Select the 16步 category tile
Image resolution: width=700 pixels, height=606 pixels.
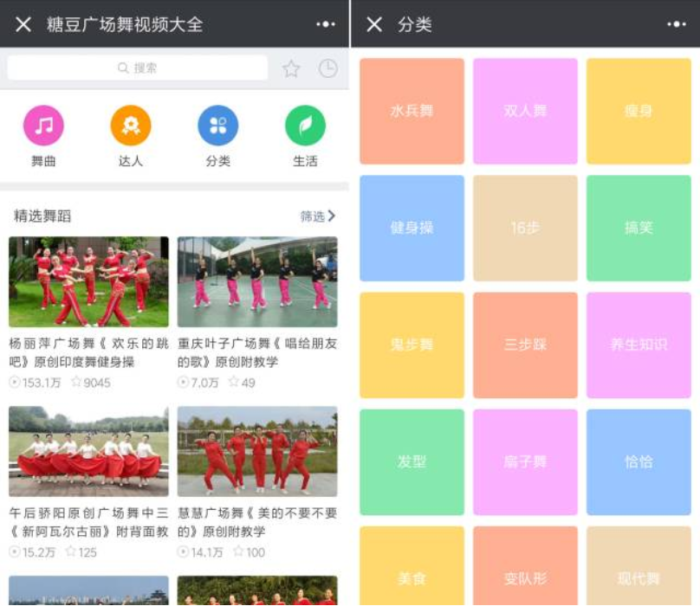(x=525, y=228)
